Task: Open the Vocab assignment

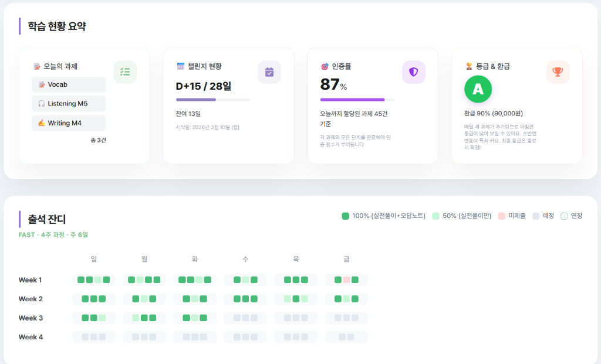Action: [69, 84]
